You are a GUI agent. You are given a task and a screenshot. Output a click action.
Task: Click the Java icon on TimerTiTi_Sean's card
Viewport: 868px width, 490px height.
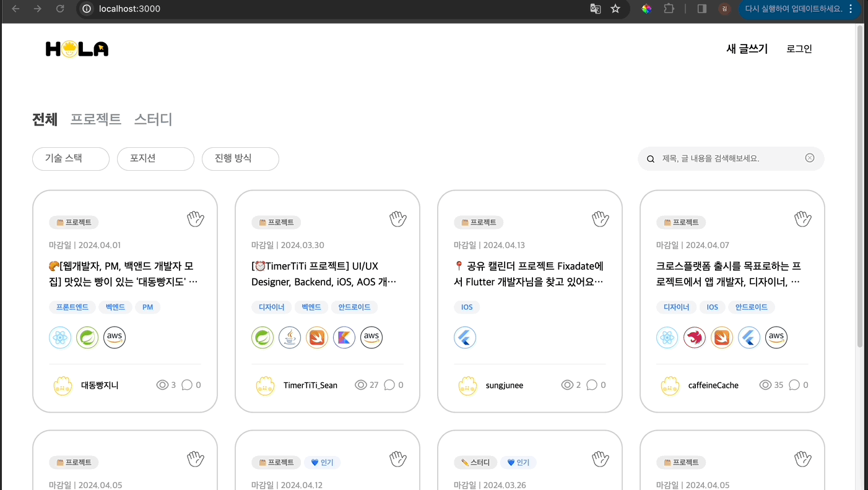tap(290, 338)
